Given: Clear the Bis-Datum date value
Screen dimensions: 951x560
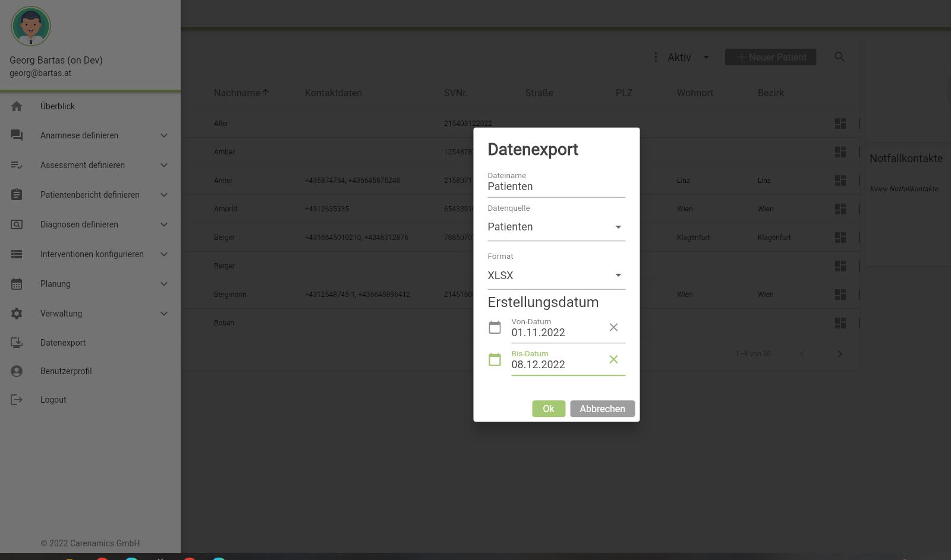Looking at the screenshot, I should [x=613, y=359].
